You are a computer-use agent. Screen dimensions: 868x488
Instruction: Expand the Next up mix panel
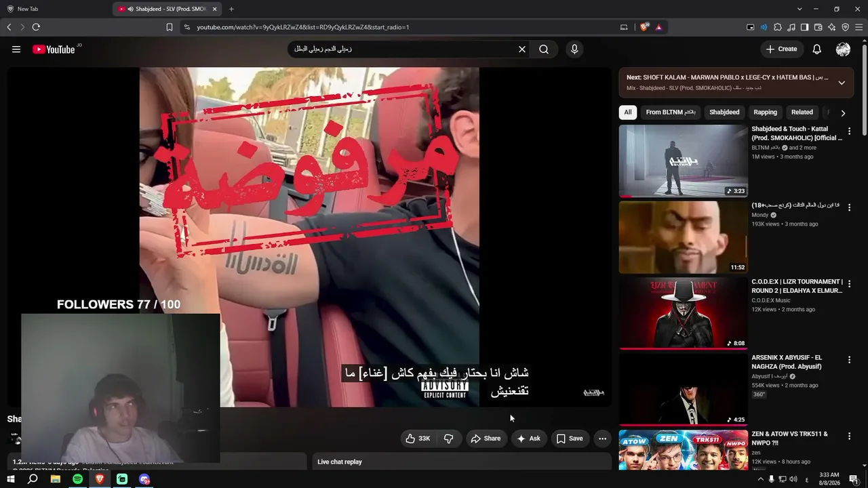(842, 83)
